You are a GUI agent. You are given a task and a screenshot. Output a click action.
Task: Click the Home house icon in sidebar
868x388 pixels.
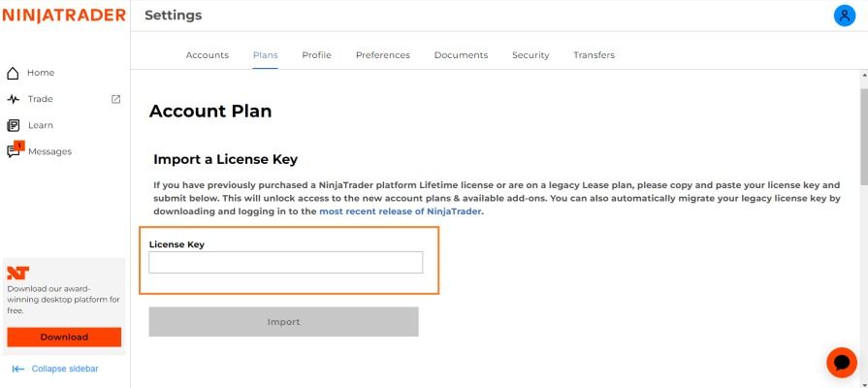13,73
